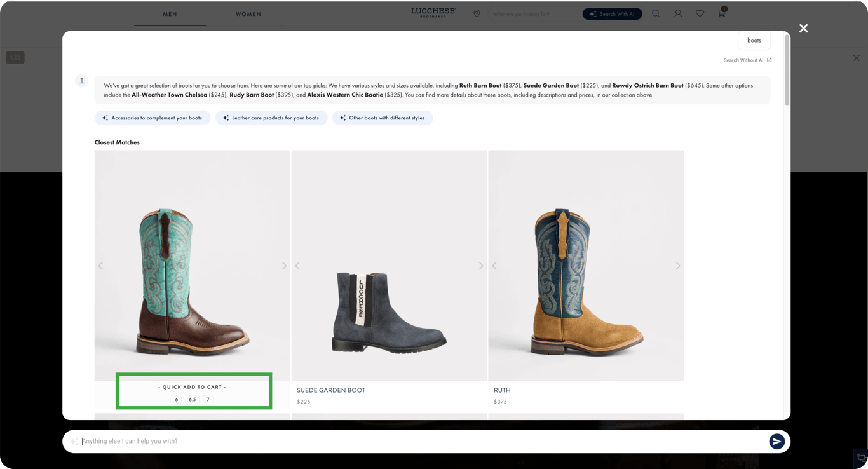Viewport: 868px width, 469px height.
Task: Click 'Alexis Western Chic Bootie' in the AI summary
Action: (x=345, y=95)
